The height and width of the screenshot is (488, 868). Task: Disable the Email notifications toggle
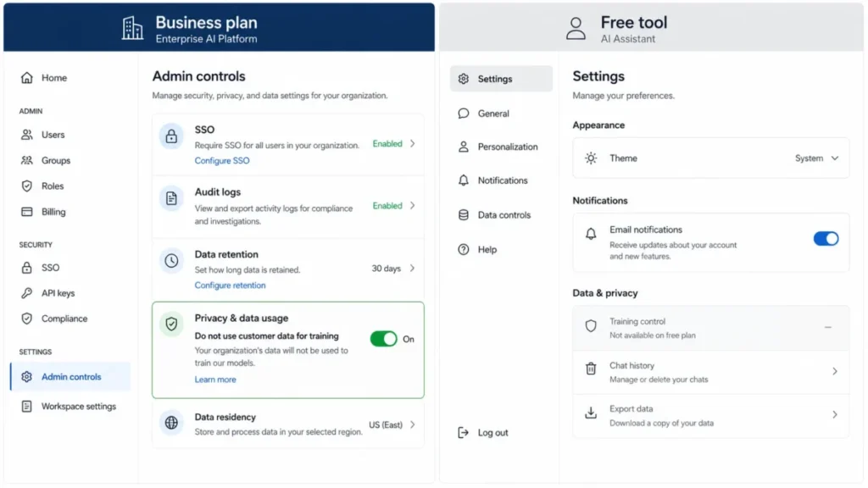tap(826, 238)
